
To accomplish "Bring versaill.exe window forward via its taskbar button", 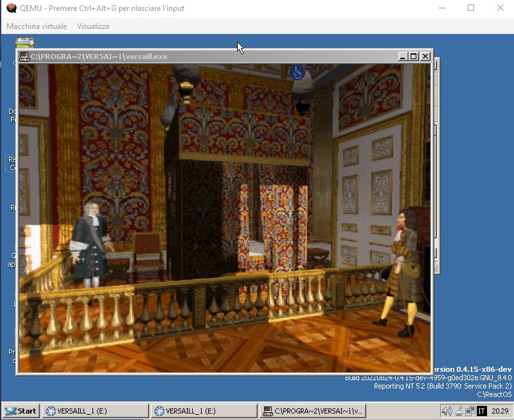I will (313, 410).
